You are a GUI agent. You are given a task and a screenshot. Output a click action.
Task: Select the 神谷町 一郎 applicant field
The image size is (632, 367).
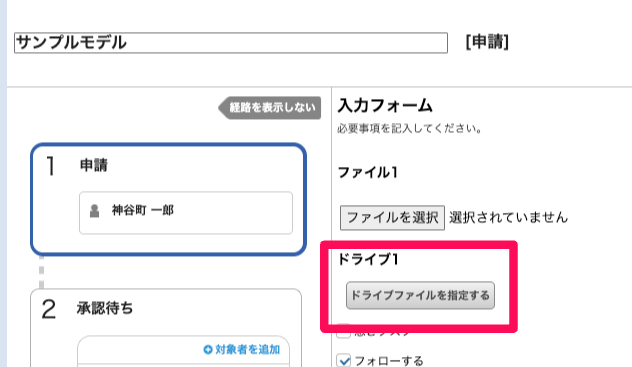point(186,213)
